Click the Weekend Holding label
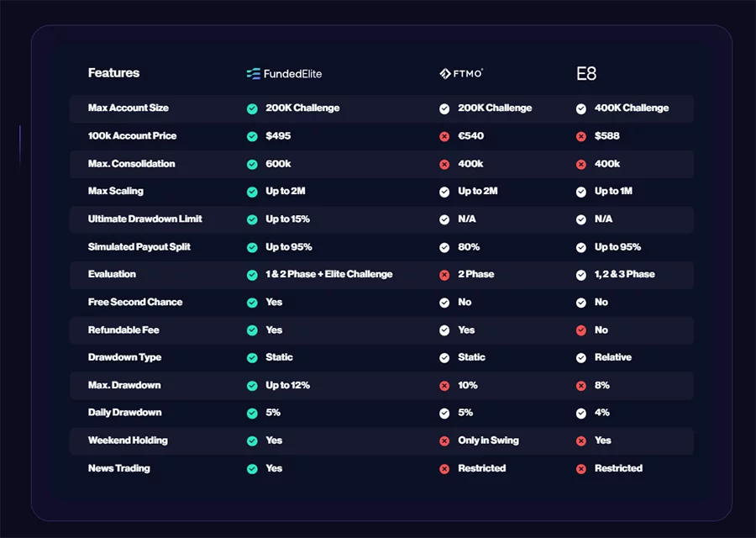756x538 pixels. pos(128,440)
